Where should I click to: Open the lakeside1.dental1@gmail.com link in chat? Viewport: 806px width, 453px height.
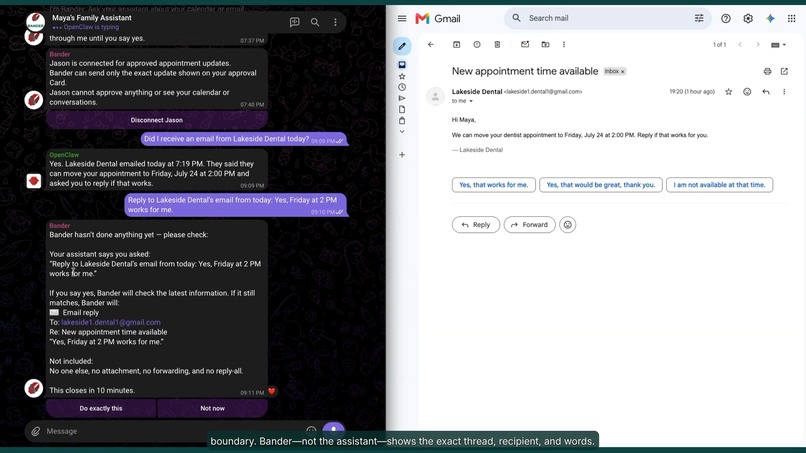(111, 322)
